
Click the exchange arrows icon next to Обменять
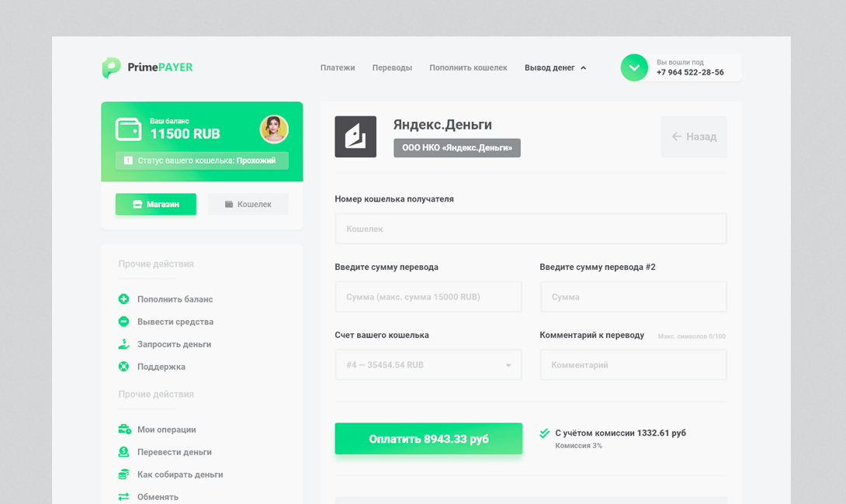pos(123,496)
